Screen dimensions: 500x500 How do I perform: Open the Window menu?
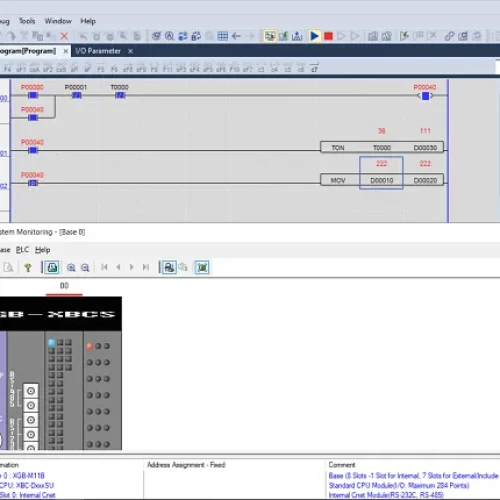[58, 21]
